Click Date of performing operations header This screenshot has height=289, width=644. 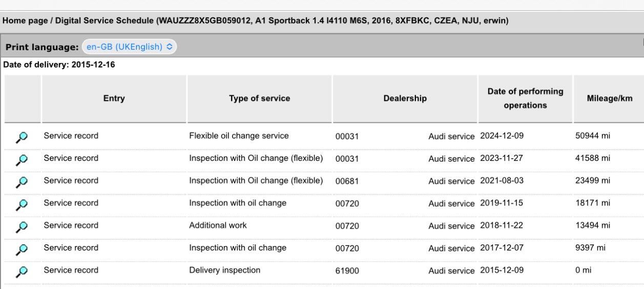pyautogui.click(x=525, y=99)
